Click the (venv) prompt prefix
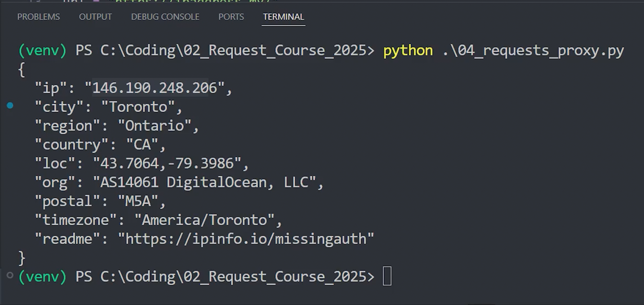Screen dimensions: 644x305 (x=42, y=50)
